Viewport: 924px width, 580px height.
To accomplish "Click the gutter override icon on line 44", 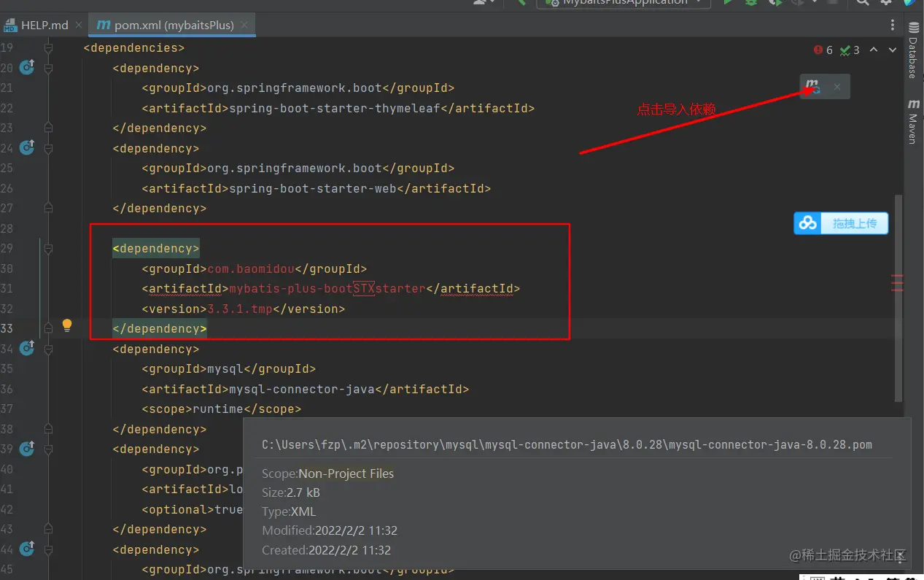I will pos(27,549).
